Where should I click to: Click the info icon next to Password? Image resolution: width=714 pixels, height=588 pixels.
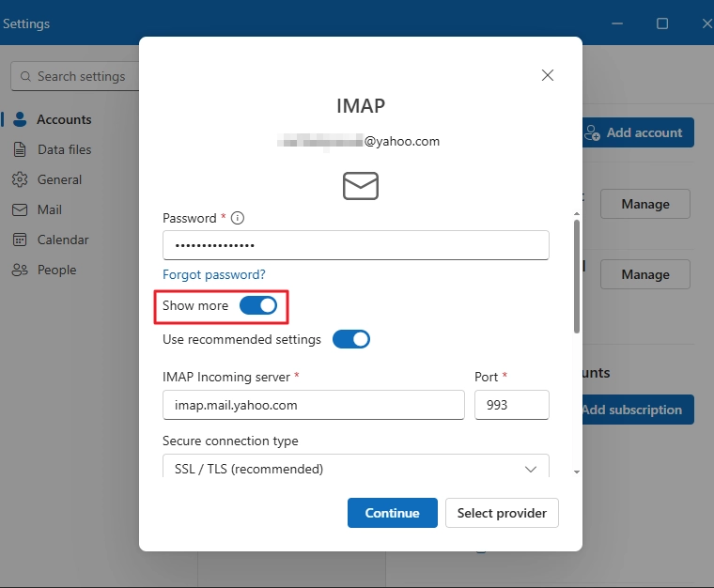(238, 218)
